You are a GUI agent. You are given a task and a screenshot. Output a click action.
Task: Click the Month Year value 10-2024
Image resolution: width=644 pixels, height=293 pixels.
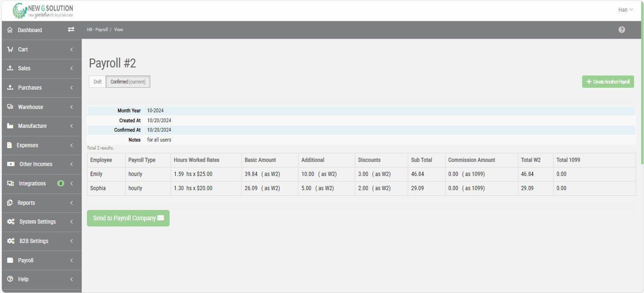pos(155,111)
